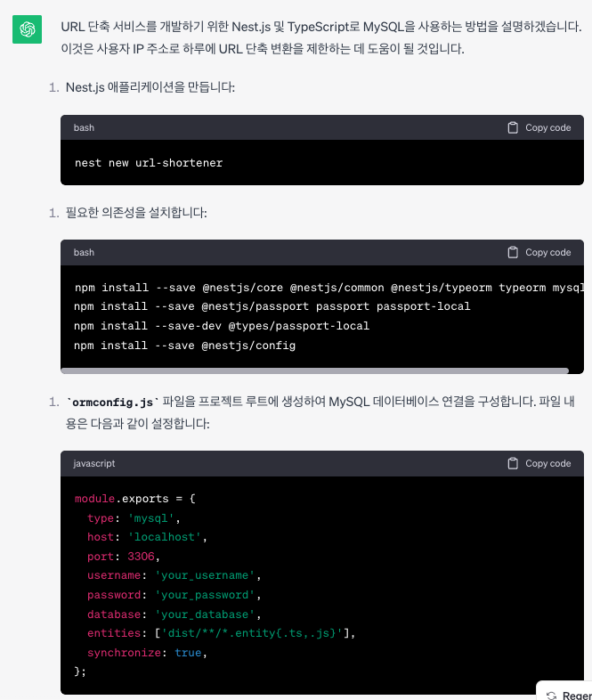The width and height of the screenshot is (592, 700).
Task: Copy code of the ormconfig javascript block
Action: (539, 463)
